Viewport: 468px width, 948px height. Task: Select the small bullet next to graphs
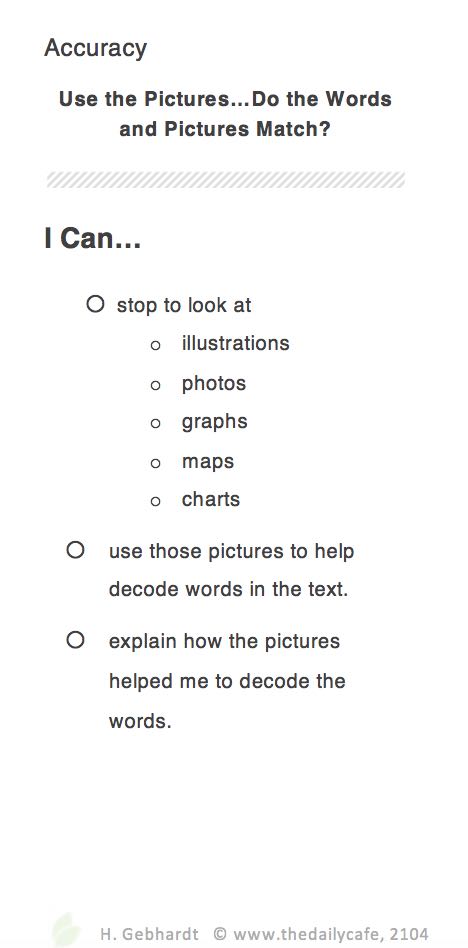(x=155, y=424)
